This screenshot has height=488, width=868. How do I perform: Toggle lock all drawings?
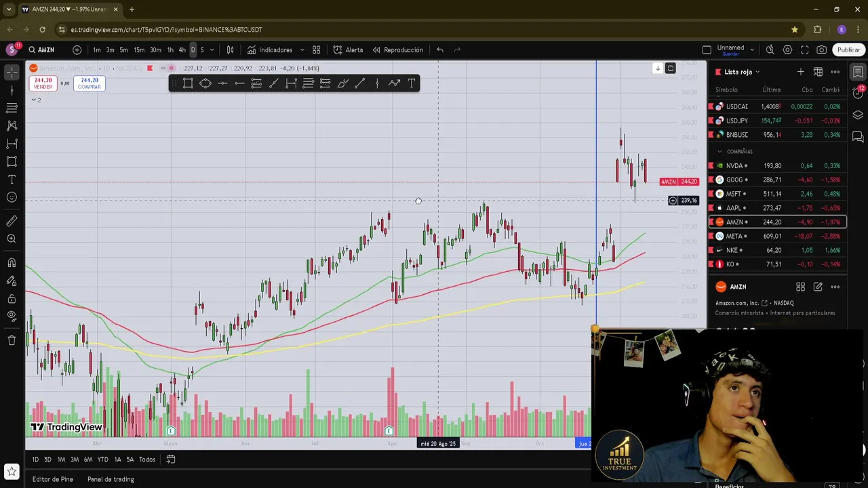[x=12, y=298]
